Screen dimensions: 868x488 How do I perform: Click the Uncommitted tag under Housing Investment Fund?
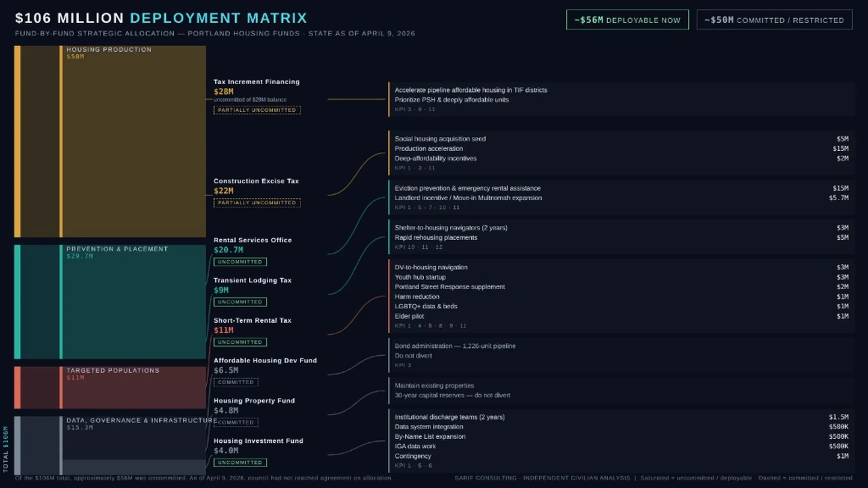tap(240, 463)
